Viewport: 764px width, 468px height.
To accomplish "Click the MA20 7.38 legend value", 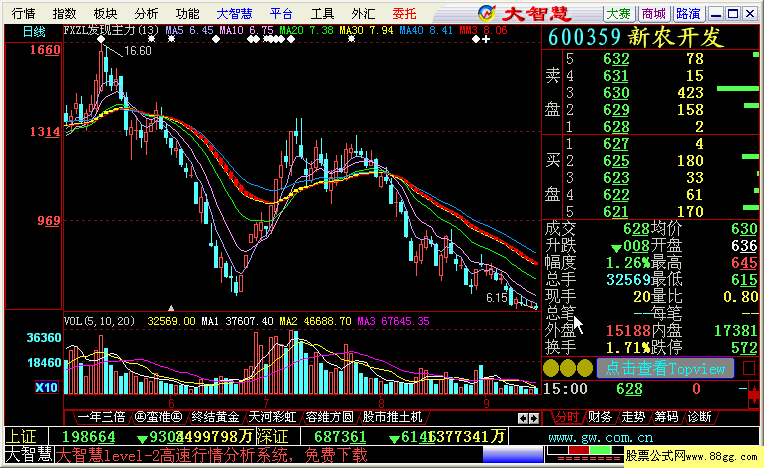I will [306, 31].
